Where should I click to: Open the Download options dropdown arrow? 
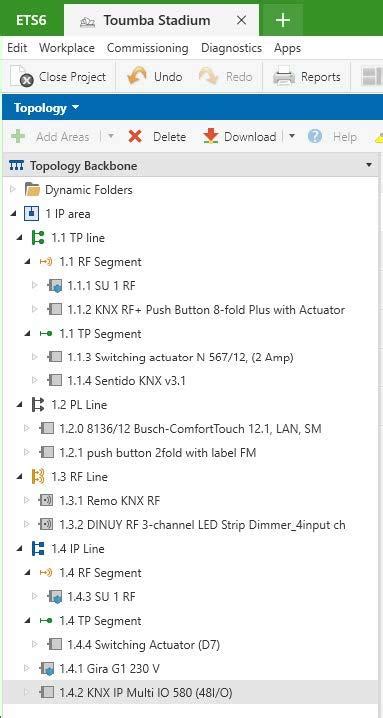[292, 136]
